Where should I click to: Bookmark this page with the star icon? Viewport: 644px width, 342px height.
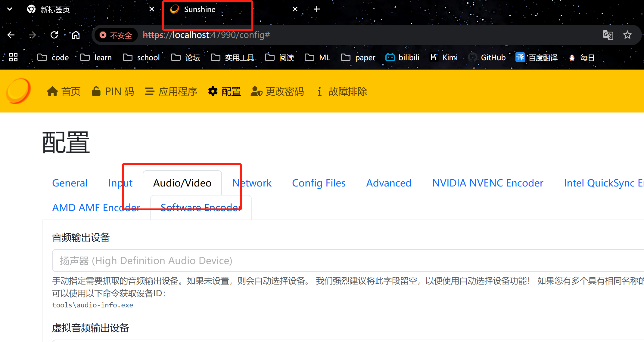pos(627,35)
